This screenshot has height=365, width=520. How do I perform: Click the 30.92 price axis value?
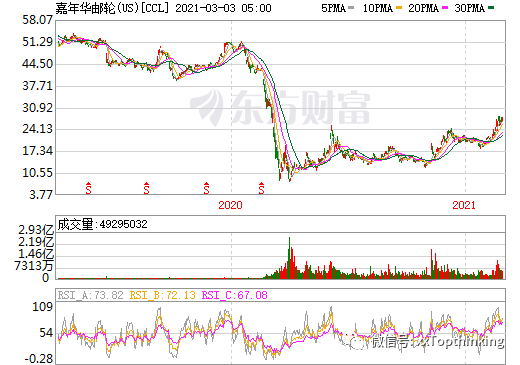[37, 108]
